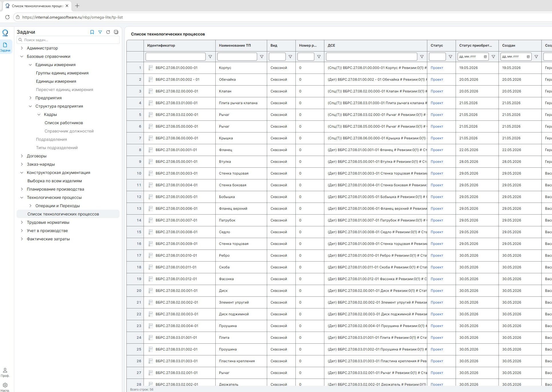This screenshot has width=552, height=392.
Task: Click the ДСЕ filter text box
Action: [x=372, y=57]
